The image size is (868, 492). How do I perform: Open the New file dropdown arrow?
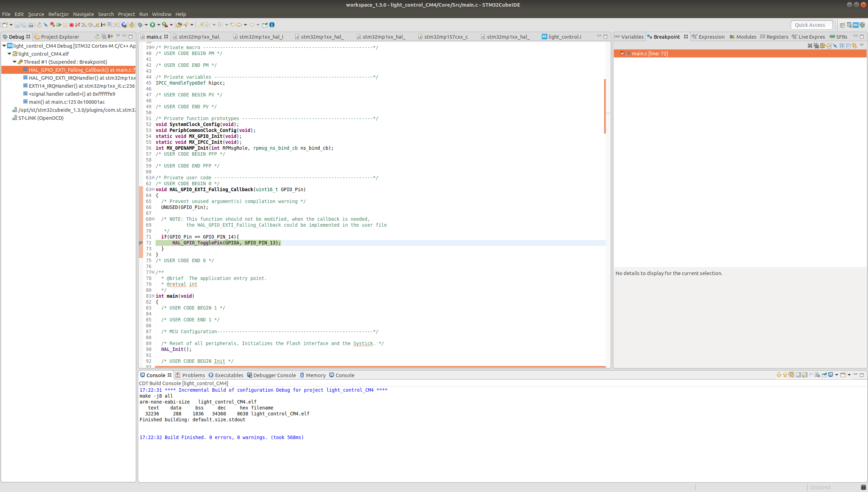(11, 25)
